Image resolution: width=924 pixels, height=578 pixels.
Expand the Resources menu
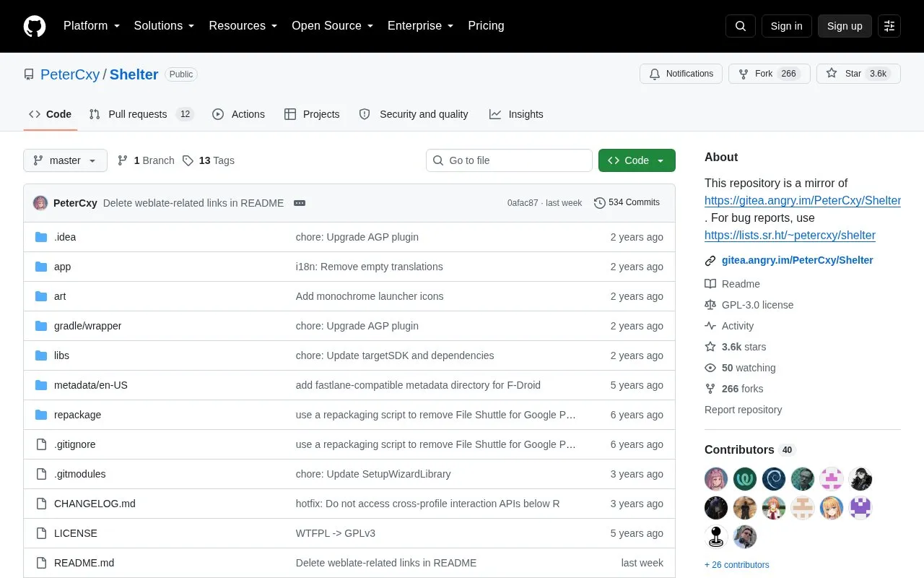[x=243, y=26]
